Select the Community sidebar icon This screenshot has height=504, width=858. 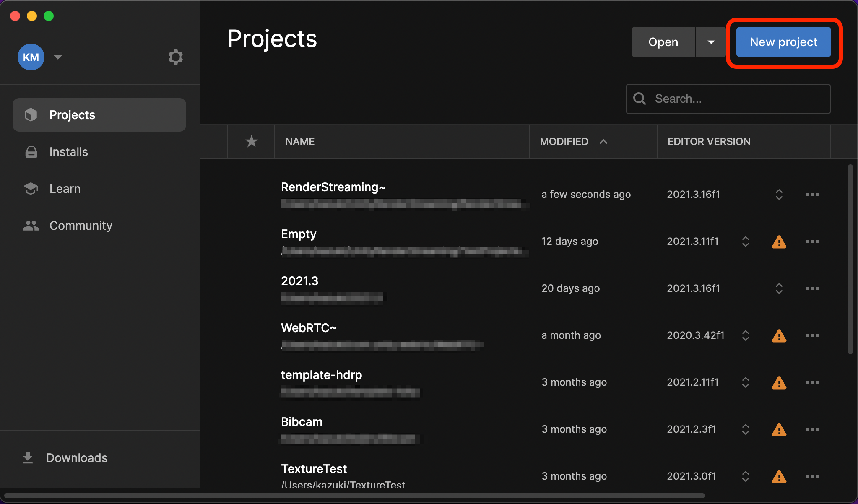pos(31,225)
